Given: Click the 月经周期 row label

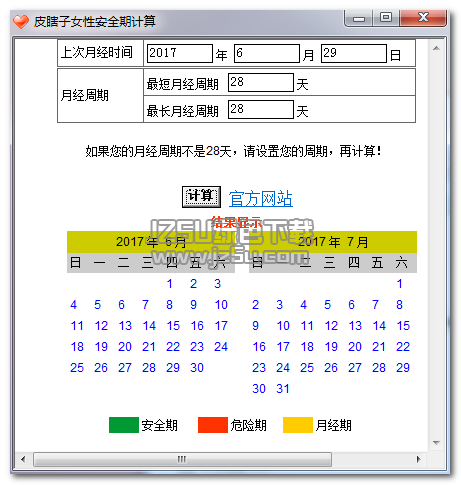Looking at the screenshot, I should (85, 95).
